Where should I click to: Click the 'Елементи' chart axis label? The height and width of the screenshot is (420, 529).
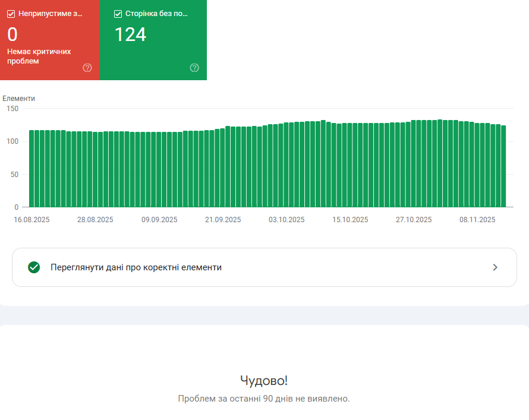tap(18, 99)
